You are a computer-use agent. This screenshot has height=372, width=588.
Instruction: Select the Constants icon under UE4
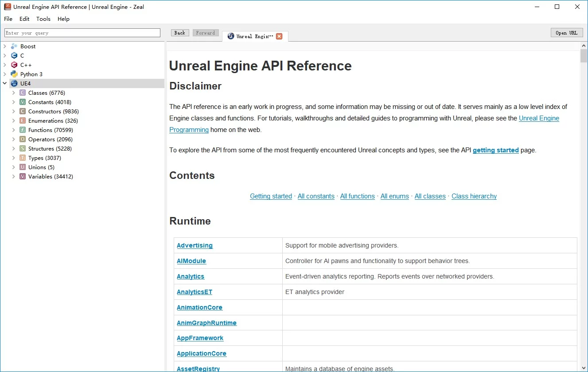[22, 102]
